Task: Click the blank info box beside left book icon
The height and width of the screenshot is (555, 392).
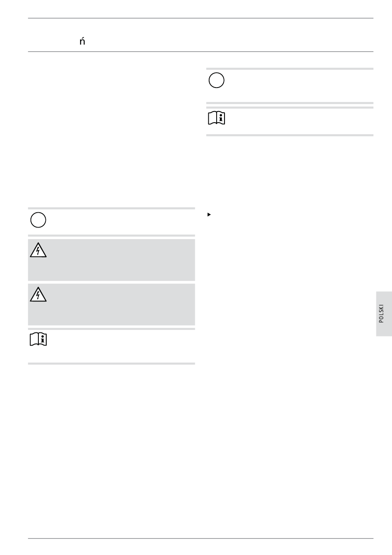Action: click(x=120, y=346)
